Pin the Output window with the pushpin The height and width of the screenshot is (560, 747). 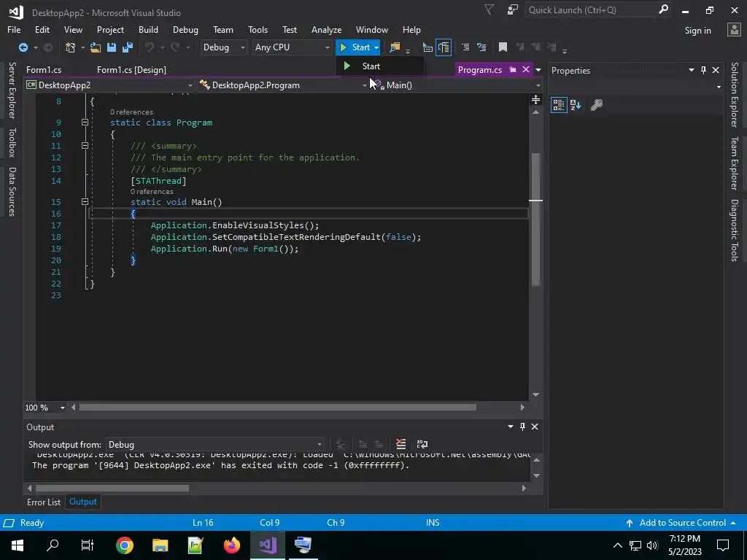(522, 427)
